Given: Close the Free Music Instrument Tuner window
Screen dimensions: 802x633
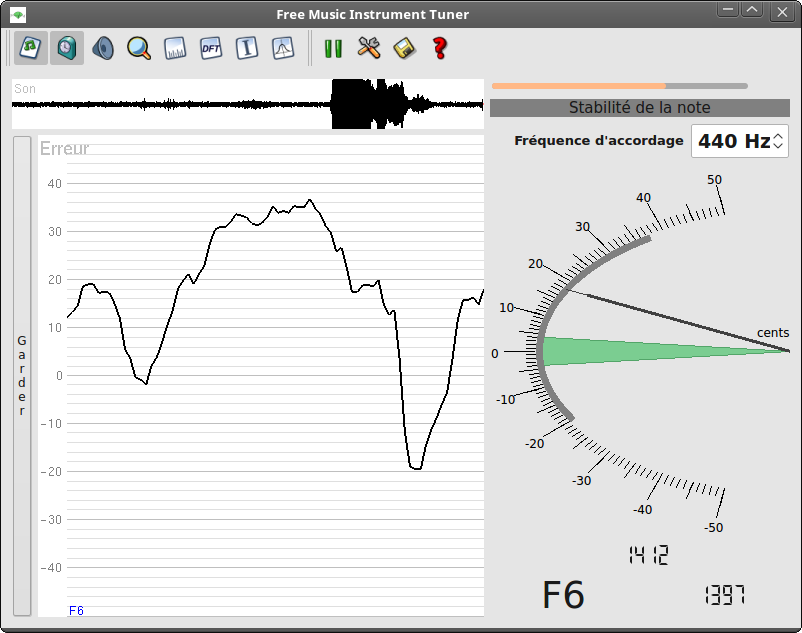Looking at the screenshot, I should [x=783, y=12].
